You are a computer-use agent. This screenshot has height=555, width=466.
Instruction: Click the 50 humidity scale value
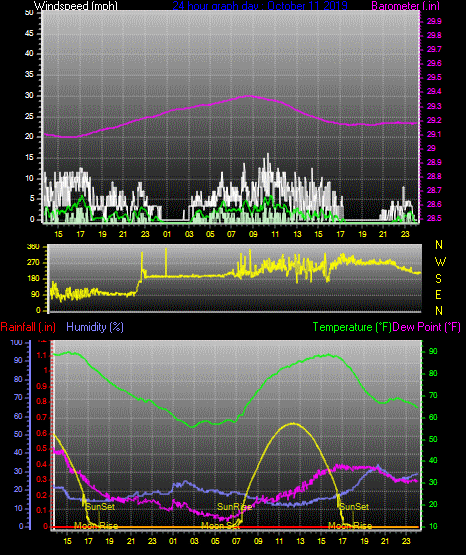tap(18, 434)
